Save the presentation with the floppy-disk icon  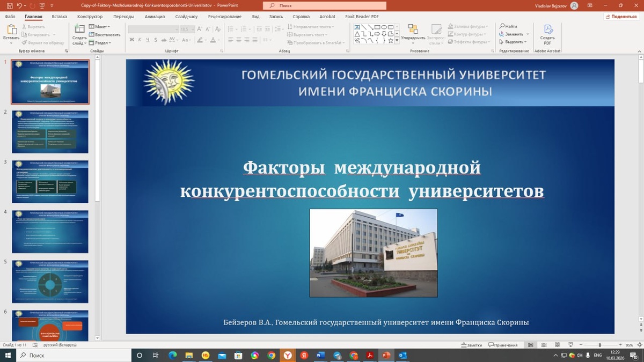[x=10, y=5]
